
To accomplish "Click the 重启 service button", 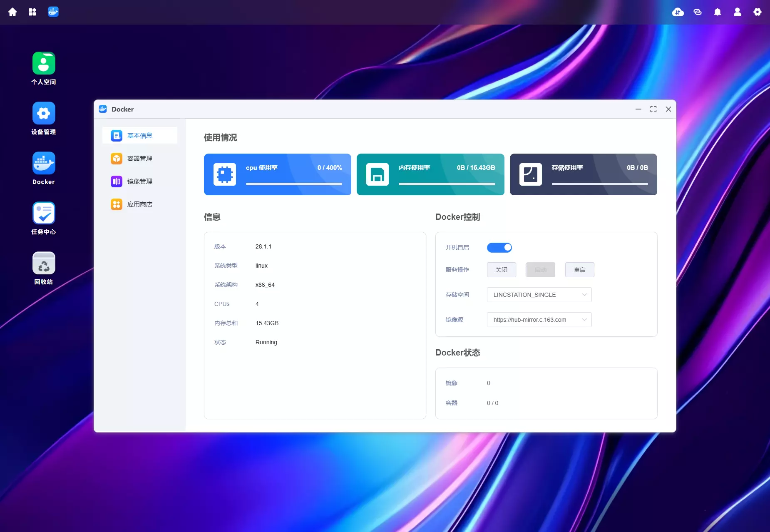I will coord(580,270).
